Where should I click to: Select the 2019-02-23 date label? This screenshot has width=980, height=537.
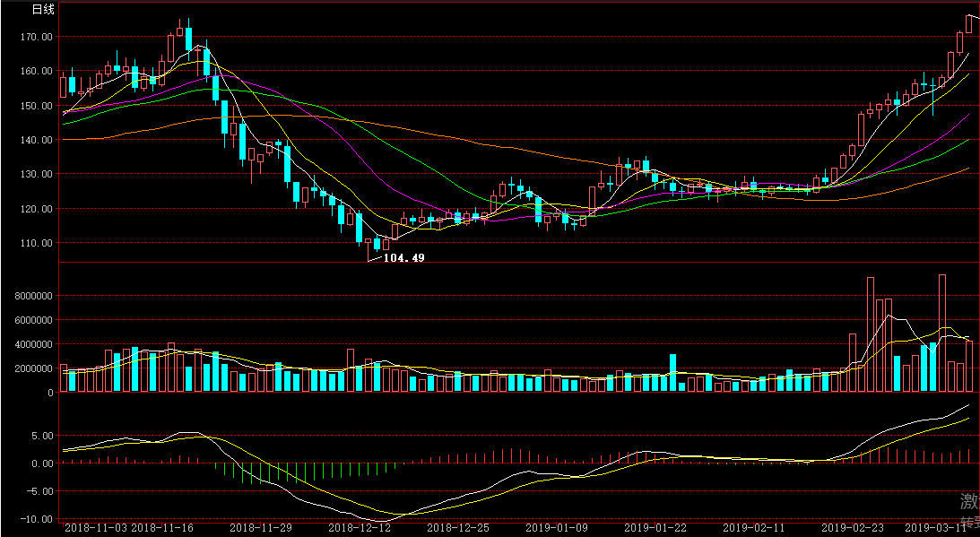coord(853,528)
